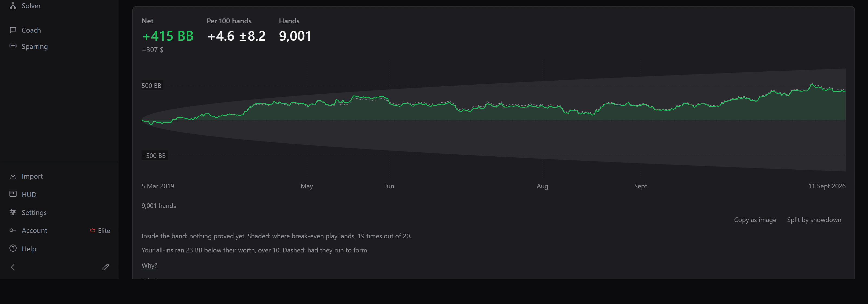
Task: Click the green graph line peak near the end
Action: pyautogui.click(x=812, y=84)
